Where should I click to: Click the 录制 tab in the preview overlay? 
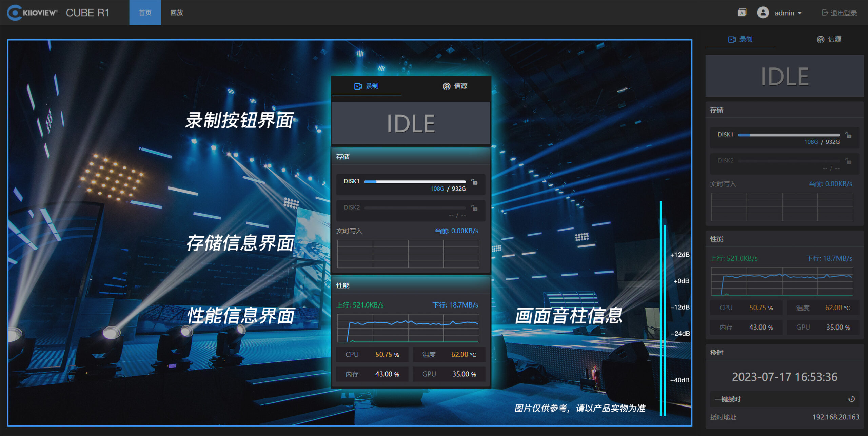(366, 86)
